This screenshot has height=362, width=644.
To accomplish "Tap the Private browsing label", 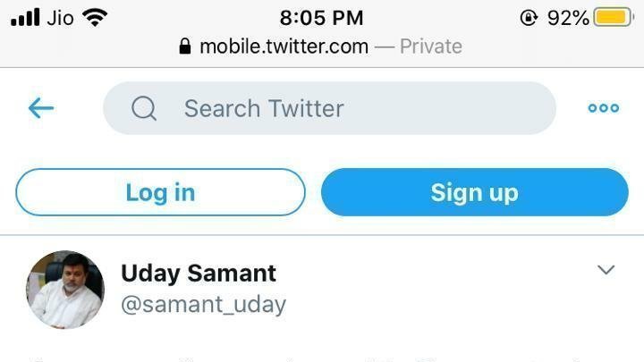I will [x=430, y=46].
